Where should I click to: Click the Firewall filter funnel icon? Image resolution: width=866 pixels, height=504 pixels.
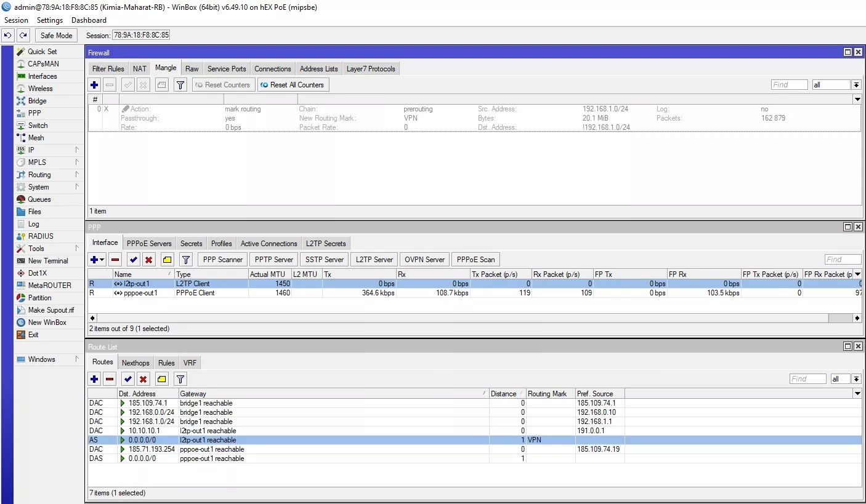tap(180, 85)
